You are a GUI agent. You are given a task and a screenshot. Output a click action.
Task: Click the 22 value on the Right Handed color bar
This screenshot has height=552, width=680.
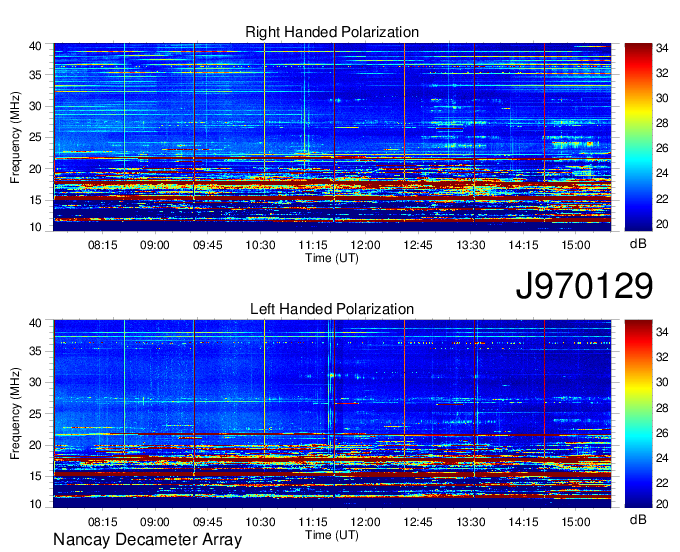coord(662,199)
